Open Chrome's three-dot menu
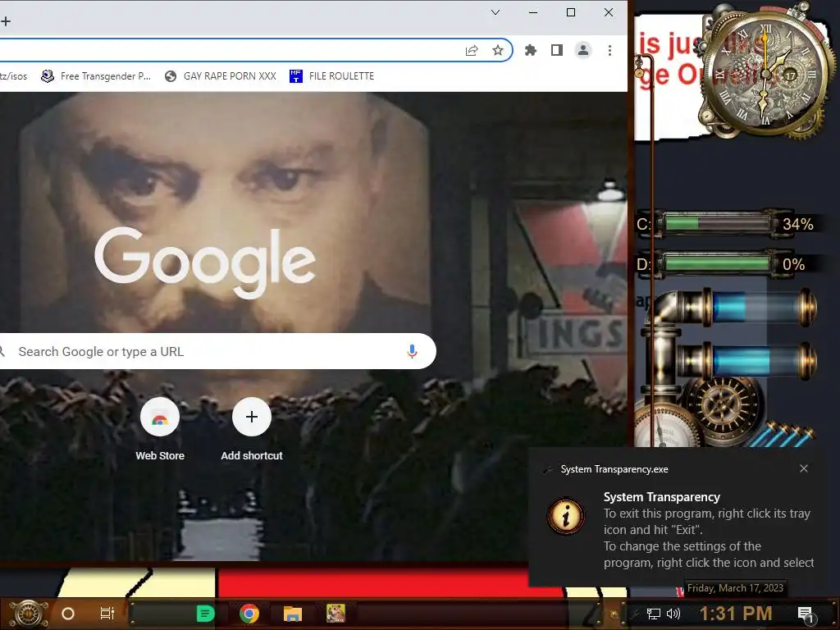 coord(609,50)
